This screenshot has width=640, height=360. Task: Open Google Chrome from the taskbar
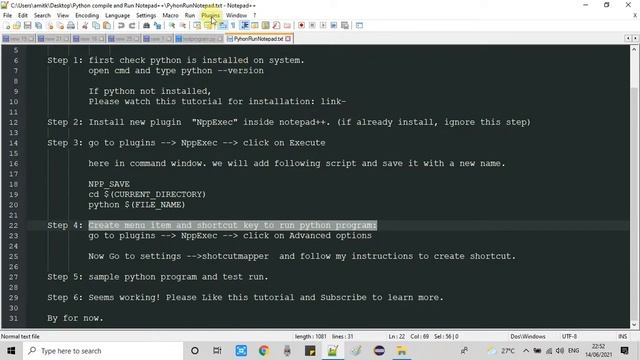click(264, 351)
